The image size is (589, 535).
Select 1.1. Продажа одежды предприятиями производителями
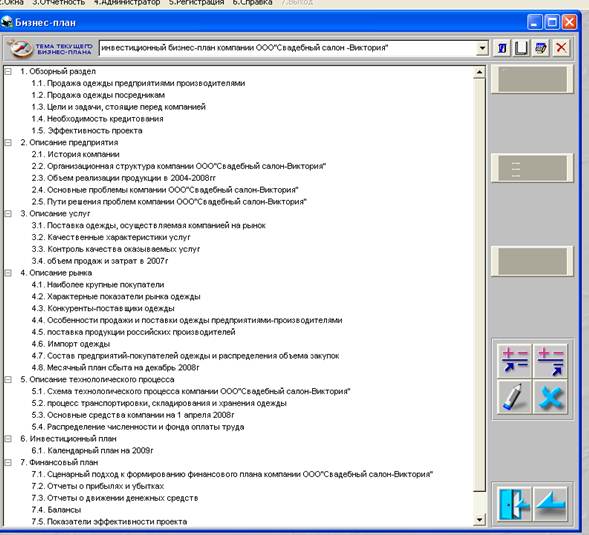138,83
